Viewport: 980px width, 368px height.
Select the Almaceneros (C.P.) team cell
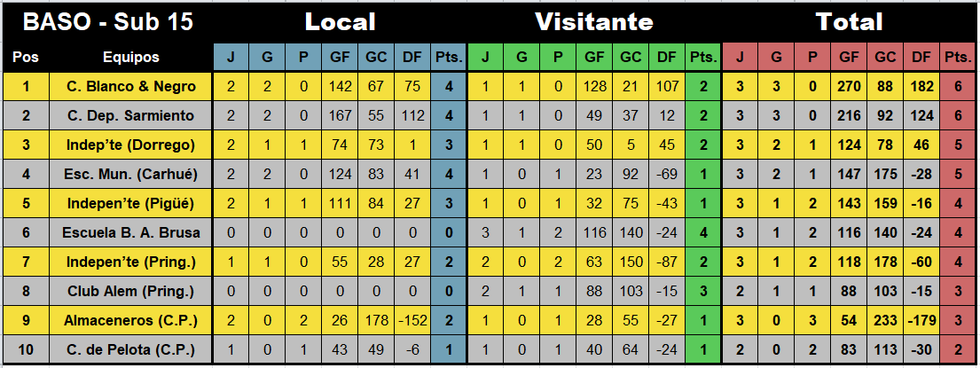(x=130, y=320)
